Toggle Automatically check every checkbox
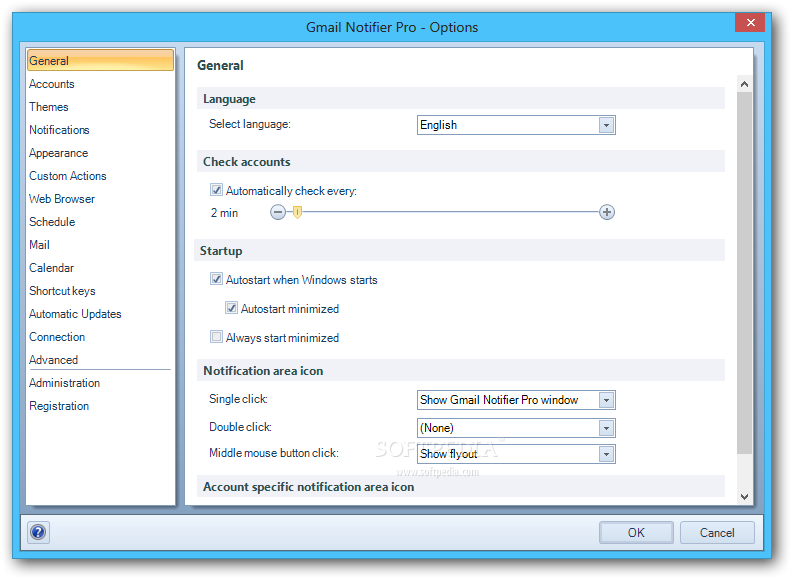Image resolution: width=792 pixels, height=579 pixels. 216,190
